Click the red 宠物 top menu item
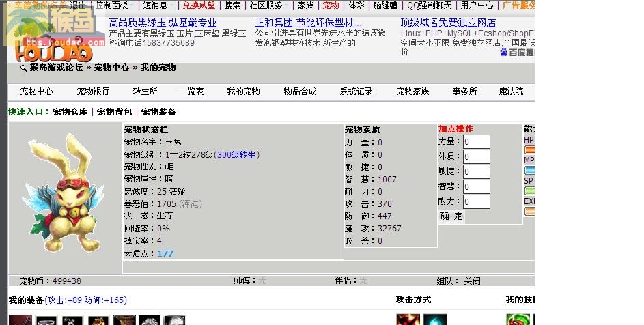 coord(331,5)
